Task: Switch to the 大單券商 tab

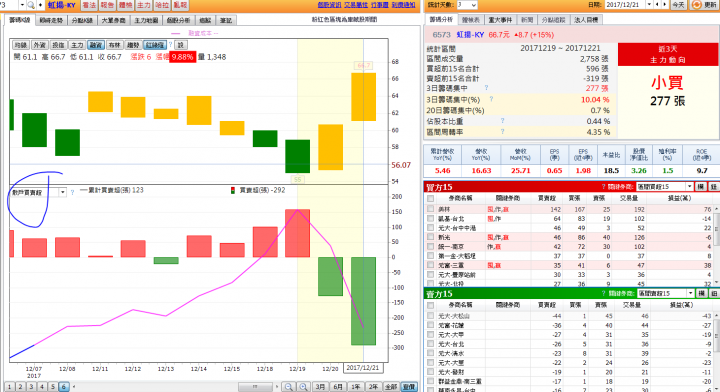Action: pos(113,20)
